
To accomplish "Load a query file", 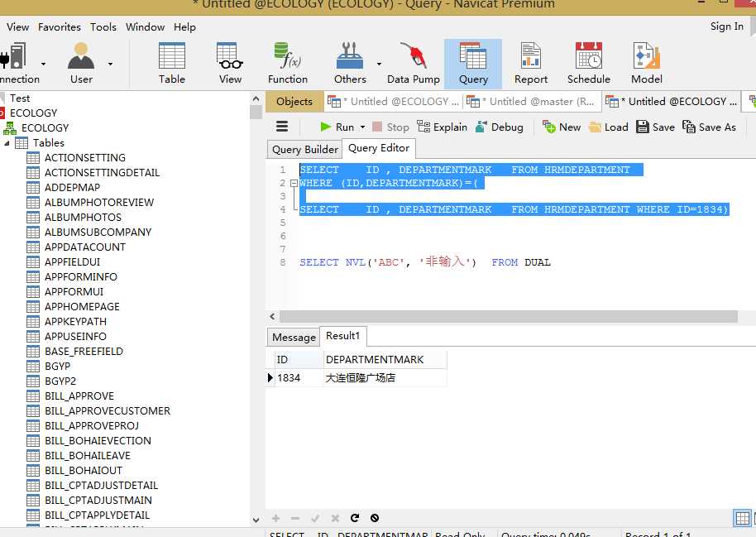I will tap(609, 127).
